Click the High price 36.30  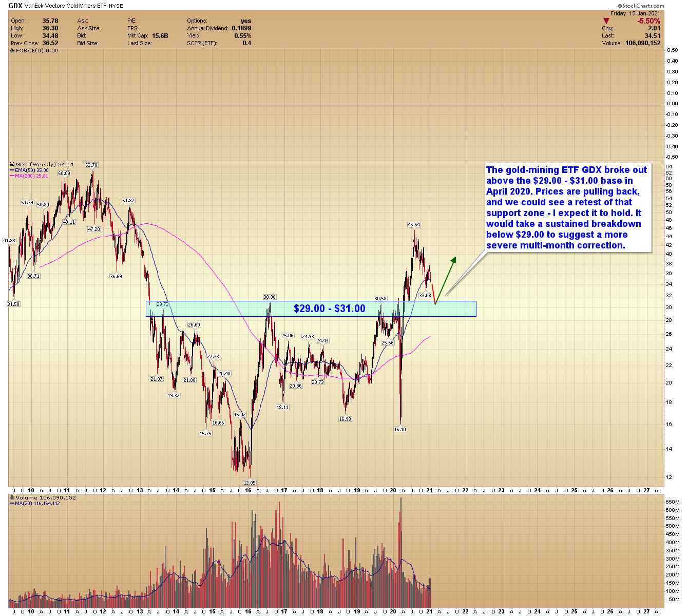coord(50,28)
